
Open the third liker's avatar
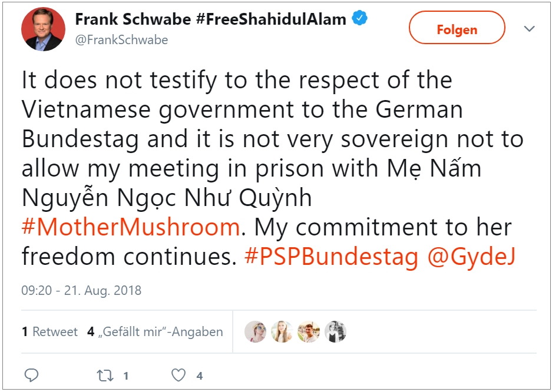point(308,332)
